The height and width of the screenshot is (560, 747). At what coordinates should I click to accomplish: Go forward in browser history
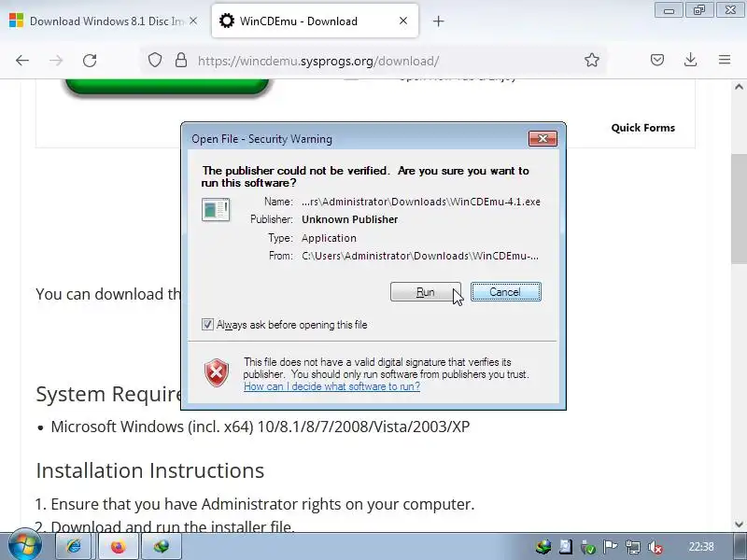coord(56,61)
